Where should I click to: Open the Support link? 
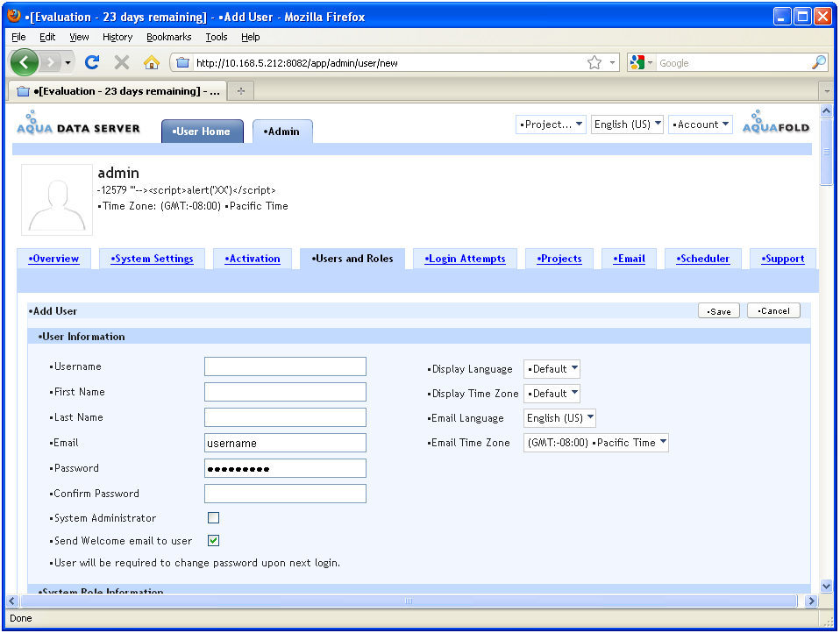point(783,259)
